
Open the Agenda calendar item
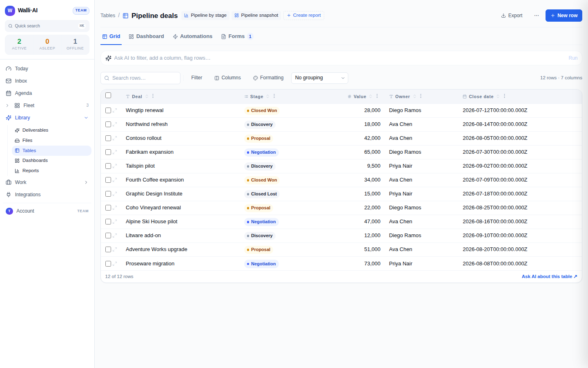click(47, 93)
